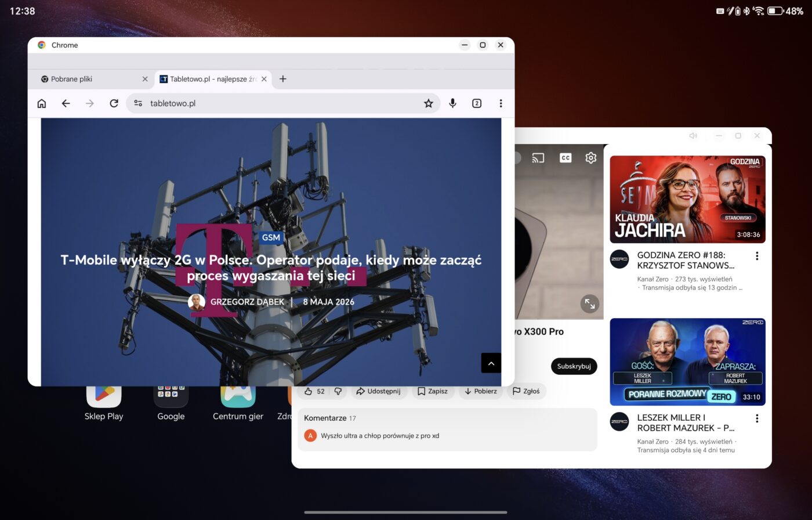Go back using Chrome's back arrow
The width and height of the screenshot is (812, 520).
point(66,103)
